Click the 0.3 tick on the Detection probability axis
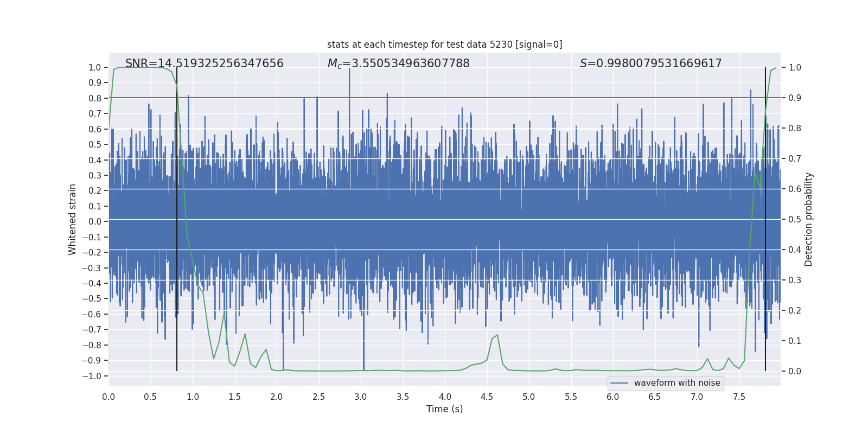The width and height of the screenshot is (868, 434). click(x=795, y=280)
